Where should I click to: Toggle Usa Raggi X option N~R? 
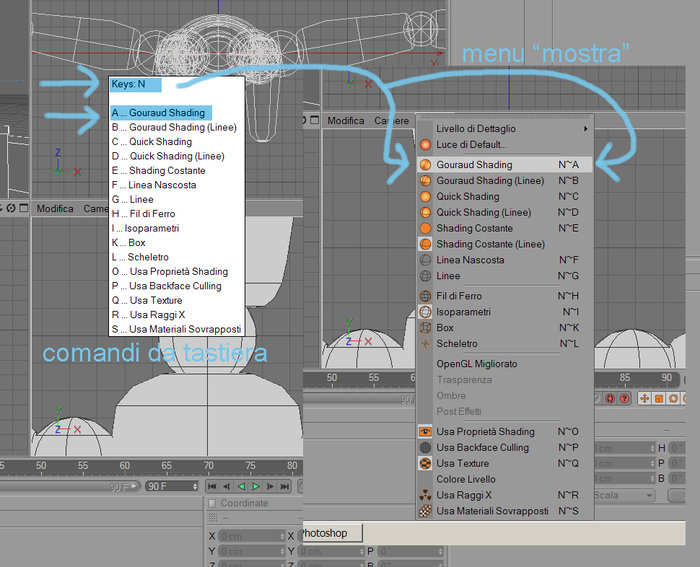505,495
